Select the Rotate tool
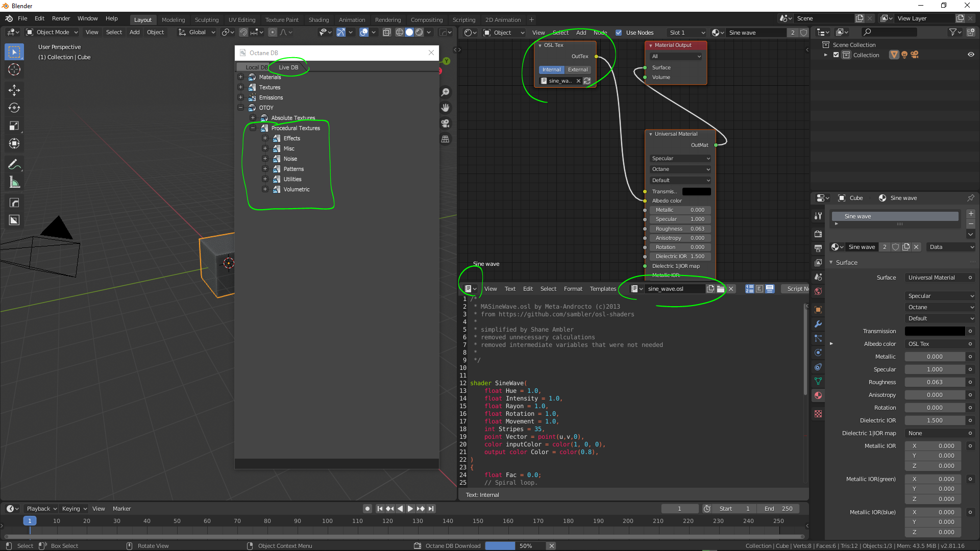The width and height of the screenshot is (980, 551). coord(14,108)
